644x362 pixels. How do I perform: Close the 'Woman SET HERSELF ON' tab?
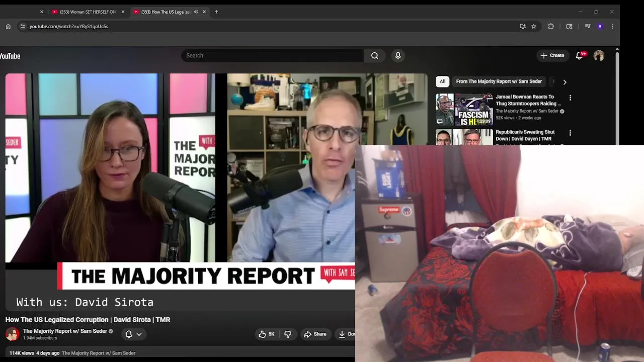point(123,12)
